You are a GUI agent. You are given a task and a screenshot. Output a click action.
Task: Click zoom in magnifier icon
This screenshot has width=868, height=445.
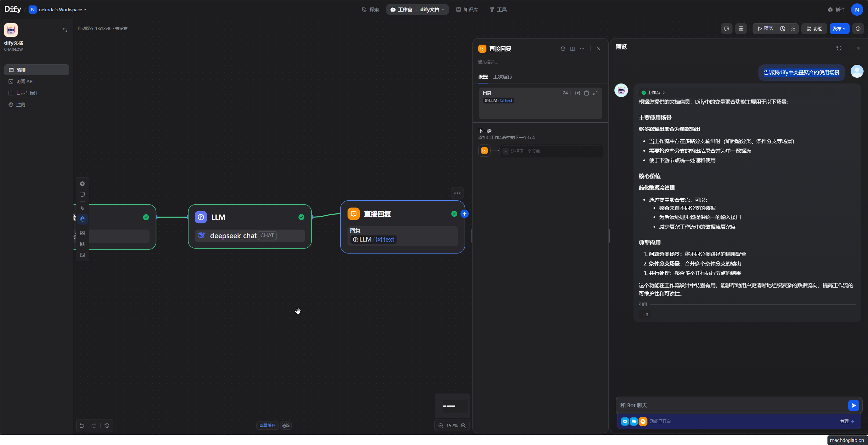coord(463,426)
